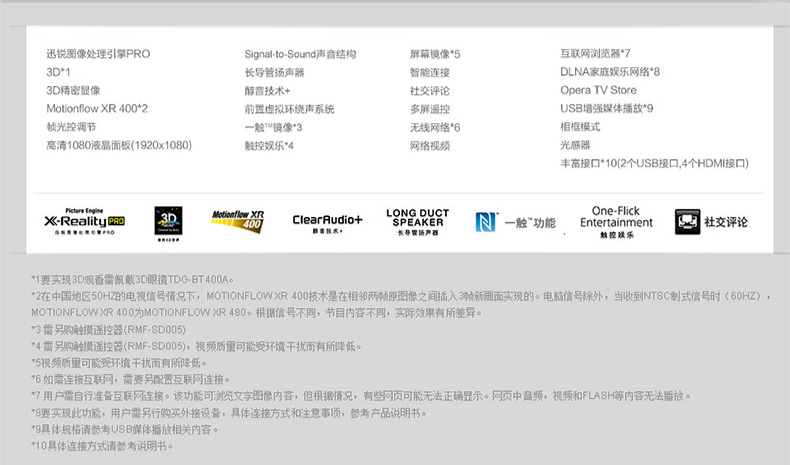Screen dimensions: 790x465
Task: Click the feature text 网络视频
Action: [430, 146]
